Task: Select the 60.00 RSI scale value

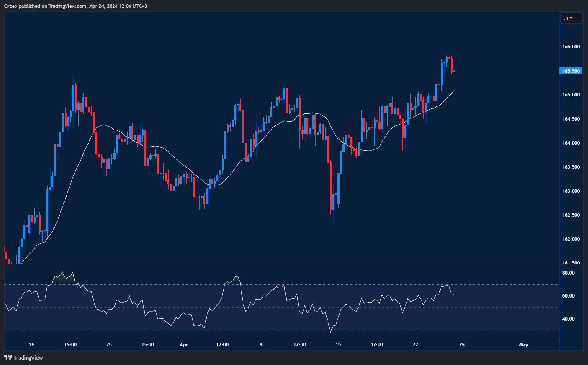Action: coord(568,296)
